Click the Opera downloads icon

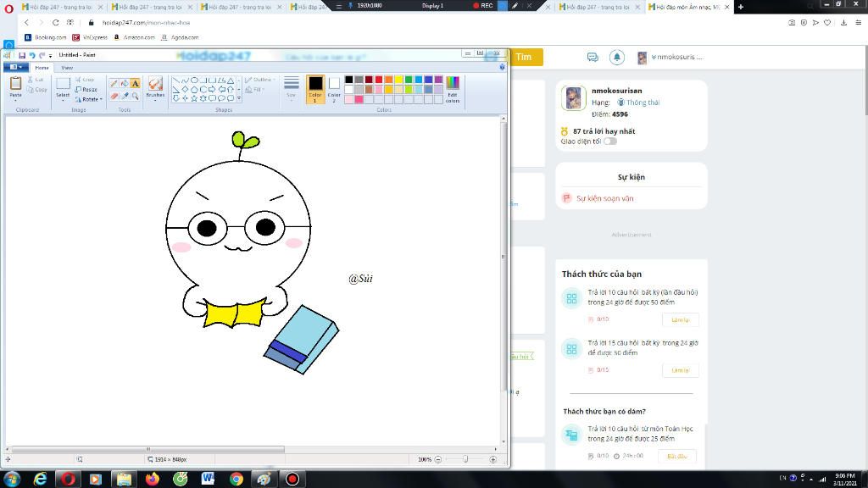click(x=843, y=23)
